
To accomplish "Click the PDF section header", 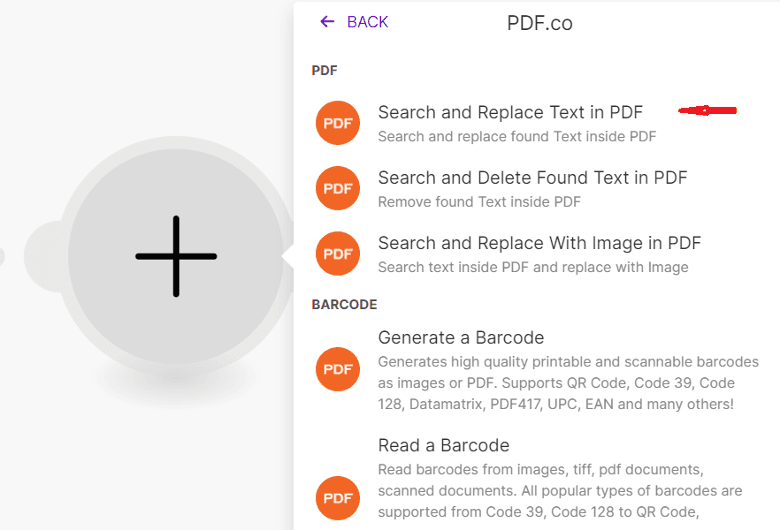I will [324, 70].
